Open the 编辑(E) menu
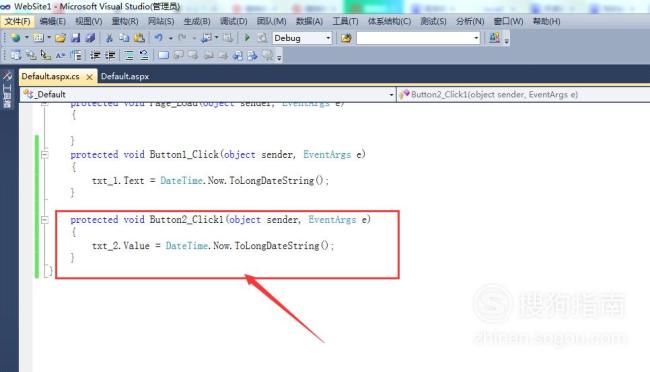 [53, 21]
